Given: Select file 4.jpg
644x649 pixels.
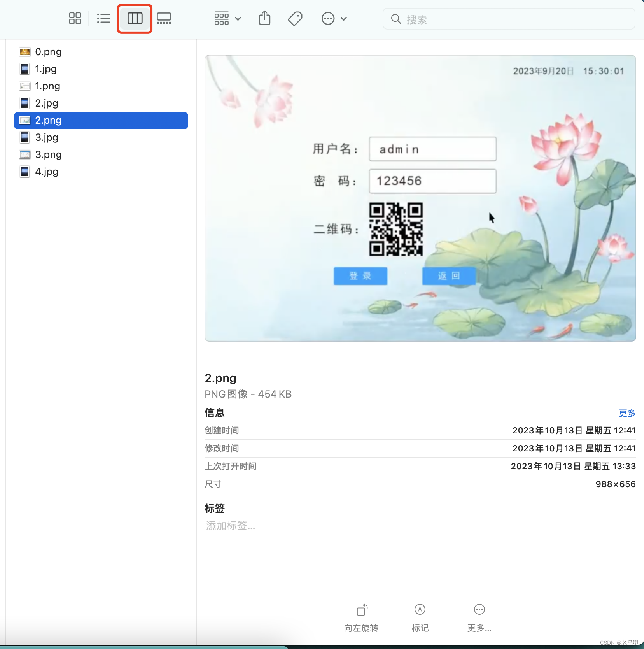Looking at the screenshot, I should pyautogui.click(x=101, y=172).
